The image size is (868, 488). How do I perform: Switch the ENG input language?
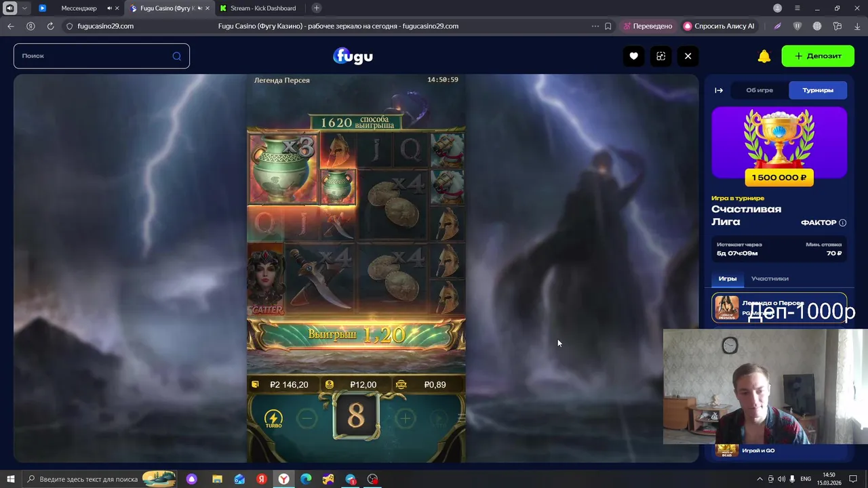click(806, 479)
